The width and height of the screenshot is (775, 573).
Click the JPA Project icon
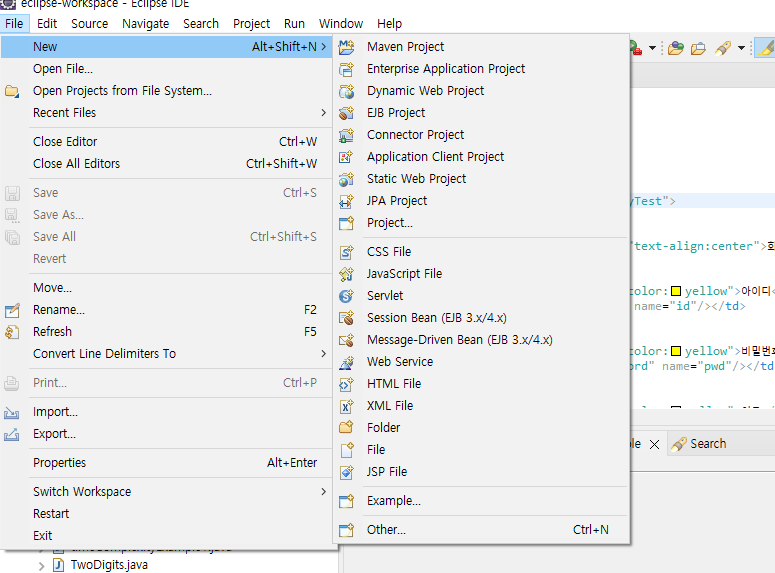coord(346,201)
